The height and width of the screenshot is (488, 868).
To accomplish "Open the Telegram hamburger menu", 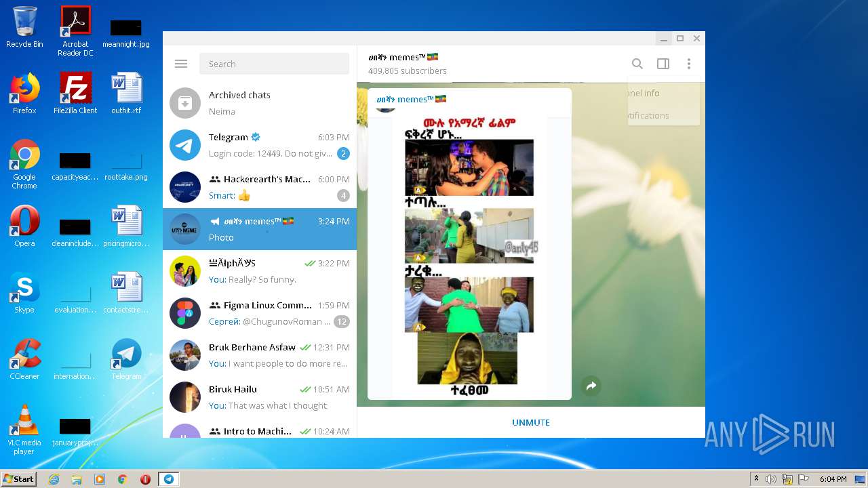I will (x=180, y=64).
